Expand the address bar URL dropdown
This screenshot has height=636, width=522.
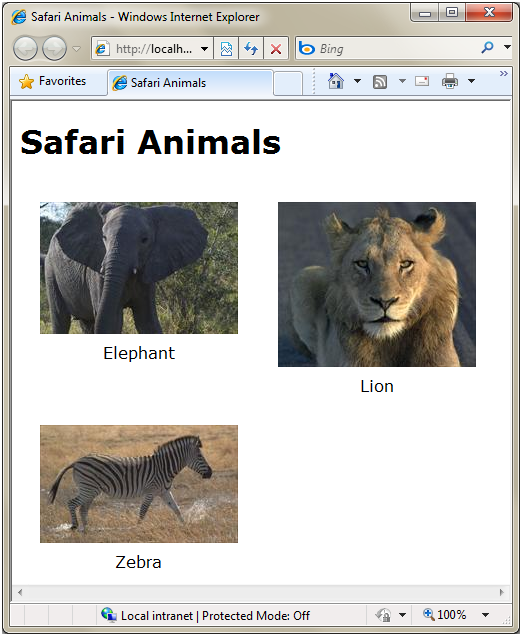pos(204,49)
